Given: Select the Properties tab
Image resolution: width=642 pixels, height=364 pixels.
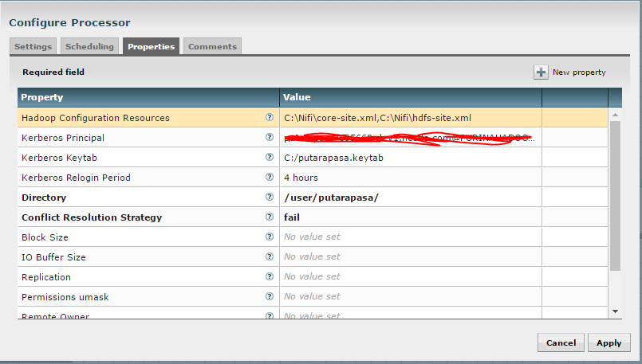Looking at the screenshot, I should (x=151, y=46).
